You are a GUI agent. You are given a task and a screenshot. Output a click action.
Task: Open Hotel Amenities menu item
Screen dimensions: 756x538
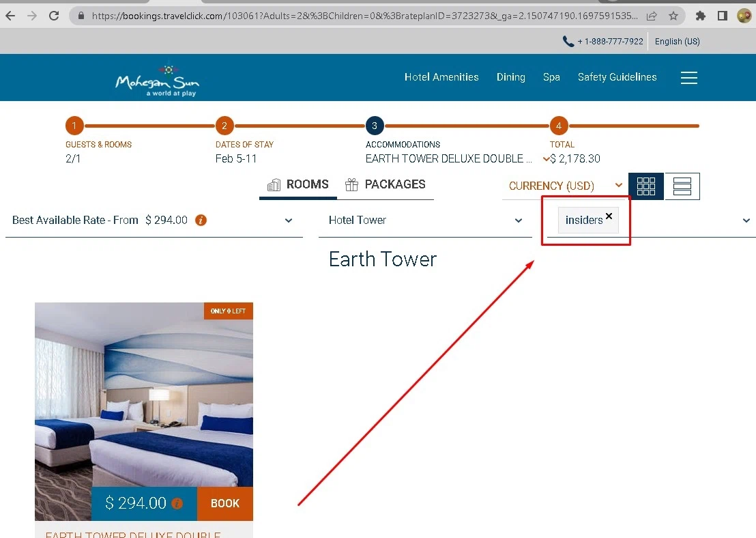(x=441, y=77)
